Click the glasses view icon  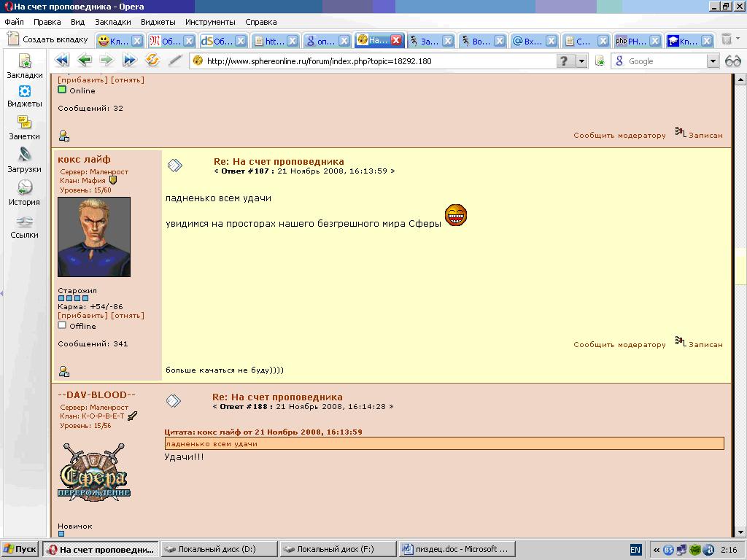(x=732, y=61)
